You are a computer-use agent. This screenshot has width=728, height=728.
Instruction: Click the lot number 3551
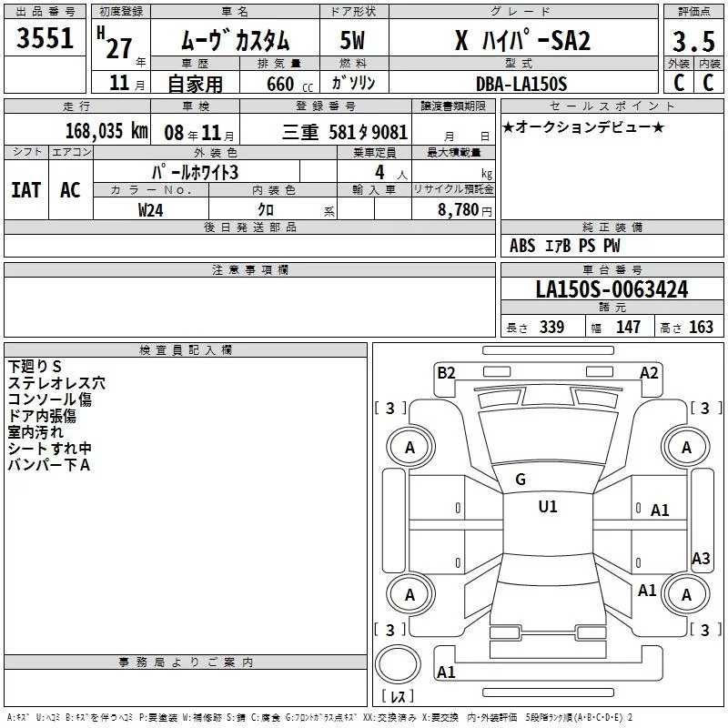45,38
